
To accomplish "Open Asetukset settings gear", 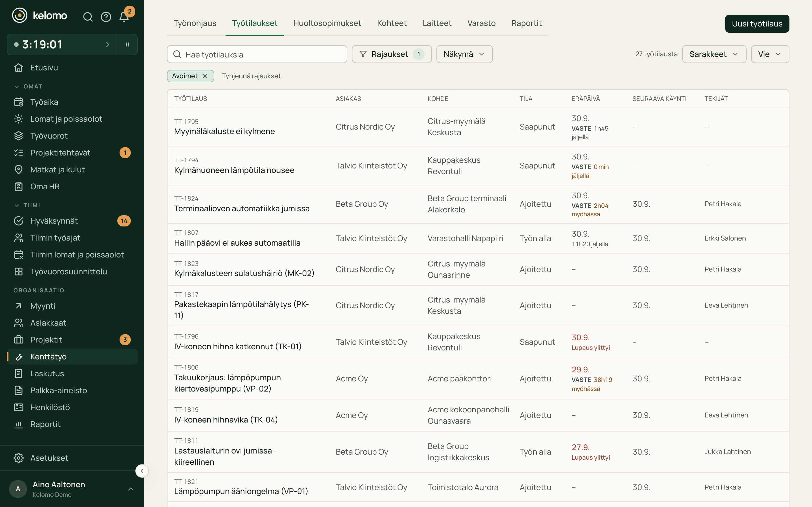I will (x=18, y=458).
